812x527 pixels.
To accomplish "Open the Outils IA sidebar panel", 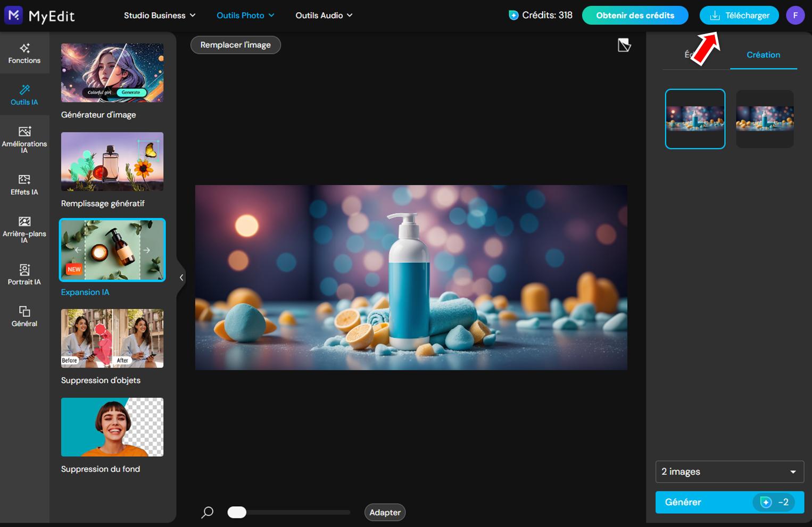I will point(24,95).
